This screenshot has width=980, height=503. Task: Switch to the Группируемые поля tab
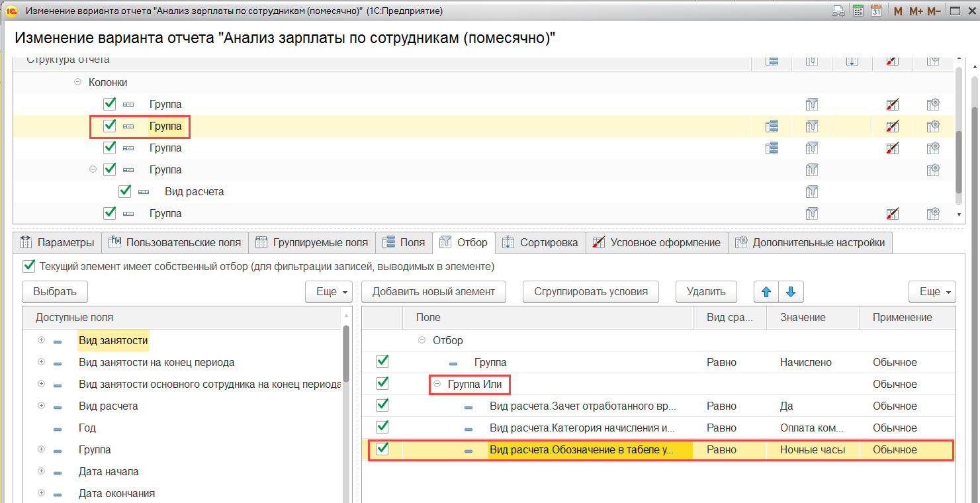click(312, 242)
